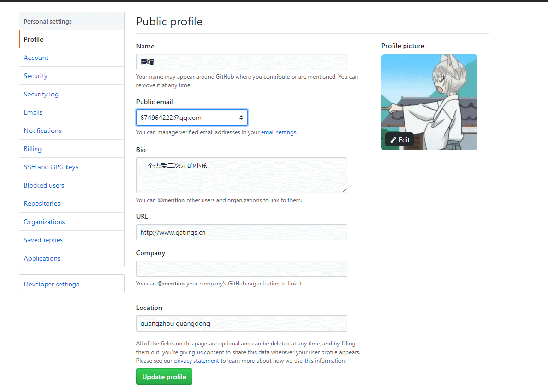
Task: Go to Organizations settings
Action: click(44, 221)
